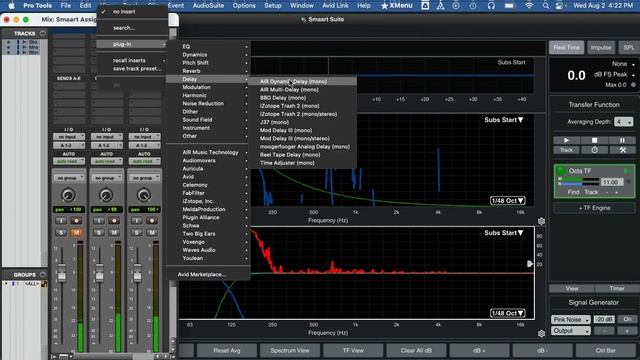
Task: Open the 1/48 Oct dropdown on upper plot
Action: [x=507, y=201]
